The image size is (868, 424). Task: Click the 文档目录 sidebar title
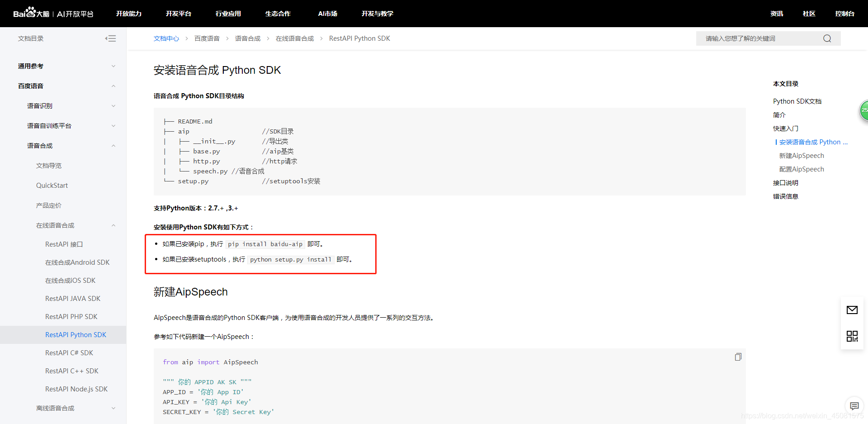point(31,38)
